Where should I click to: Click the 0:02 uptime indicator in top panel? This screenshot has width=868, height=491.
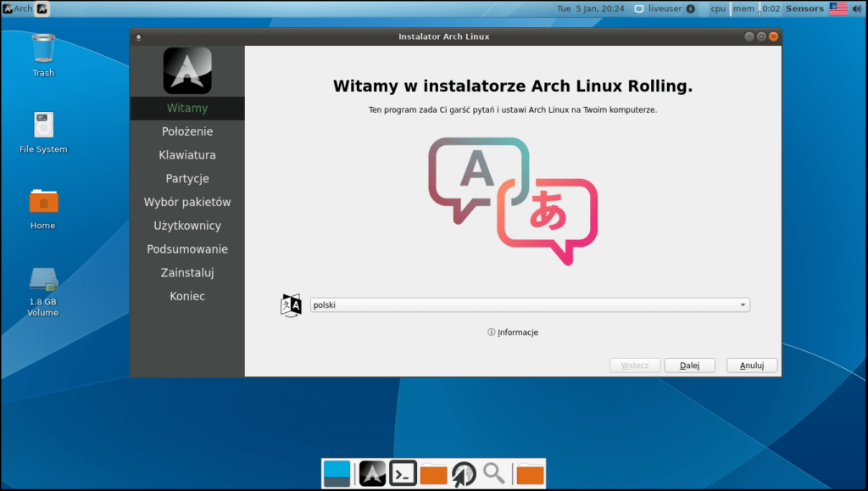771,8
